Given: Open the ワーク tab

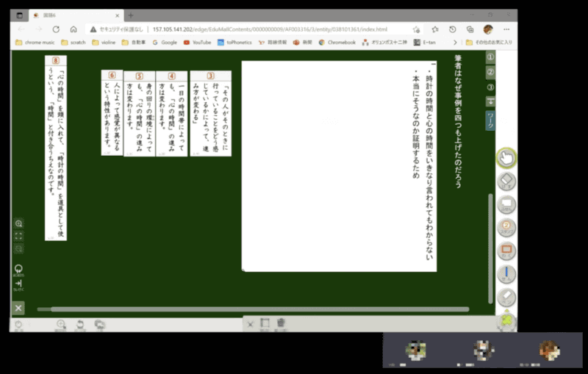Looking at the screenshot, I should 490,121.
